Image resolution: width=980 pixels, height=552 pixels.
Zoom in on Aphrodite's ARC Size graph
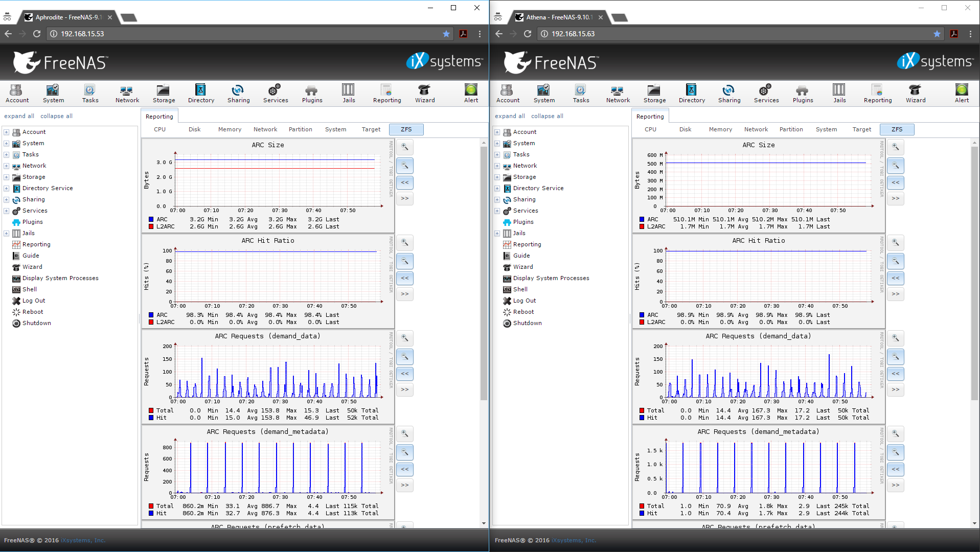tap(404, 147)
